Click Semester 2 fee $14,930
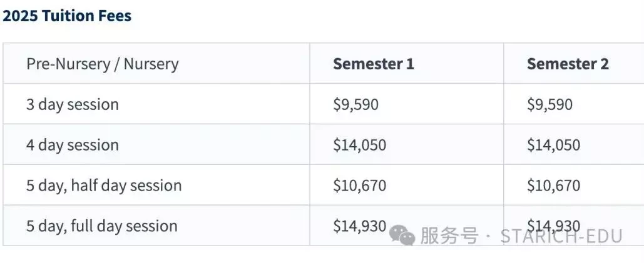Screen dimensions: 644x263 pos(554,226)
